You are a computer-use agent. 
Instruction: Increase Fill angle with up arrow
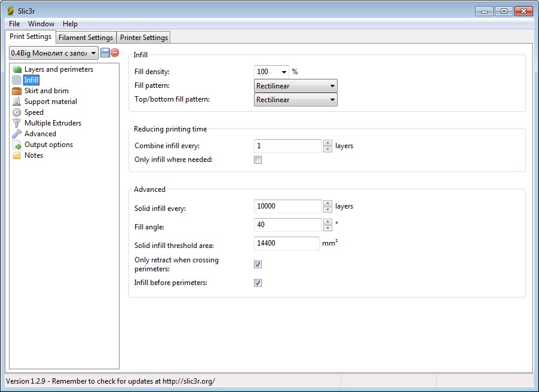tap(327, 222)
